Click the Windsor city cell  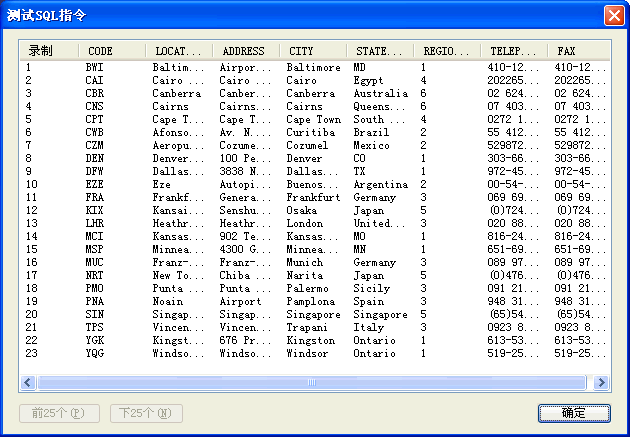(307, 353)
